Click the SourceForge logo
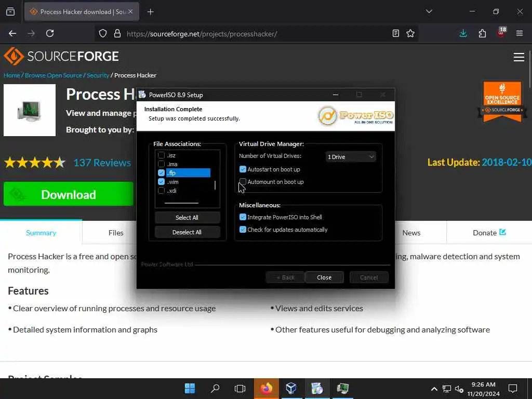The width and height of the screenshot is (532, 399). pos(61,56)
